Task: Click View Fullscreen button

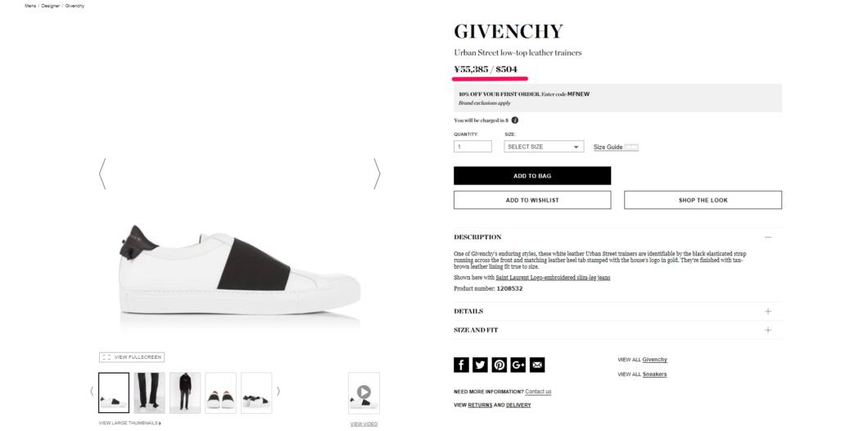Action: (132, 357)
